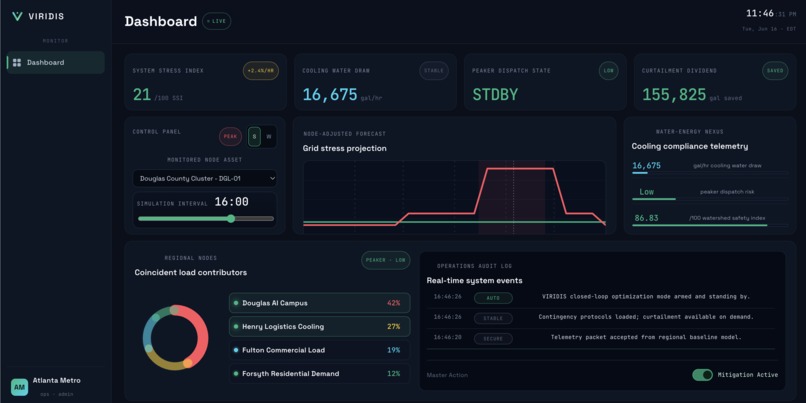
Task: Click the SAVED badge on Curtailment Dividend
Action: tap(775, 71)
